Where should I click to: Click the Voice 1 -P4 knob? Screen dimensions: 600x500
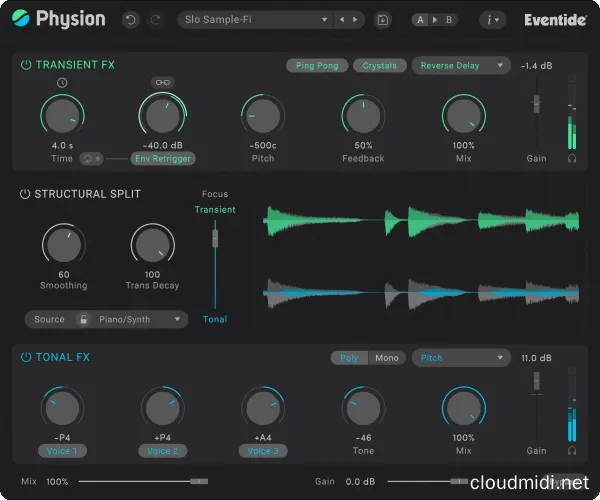coord(62,408)
